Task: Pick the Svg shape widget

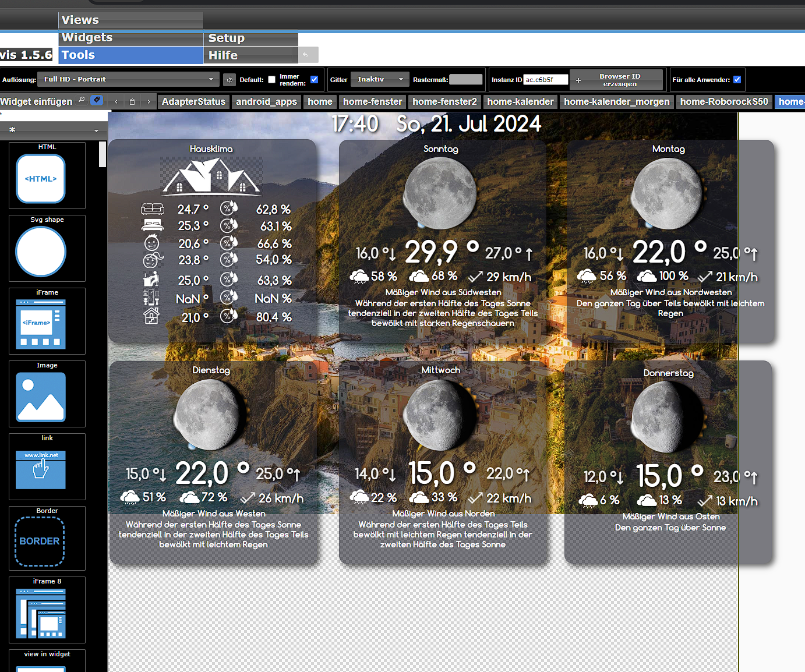Action: click(x=41, y=252)
